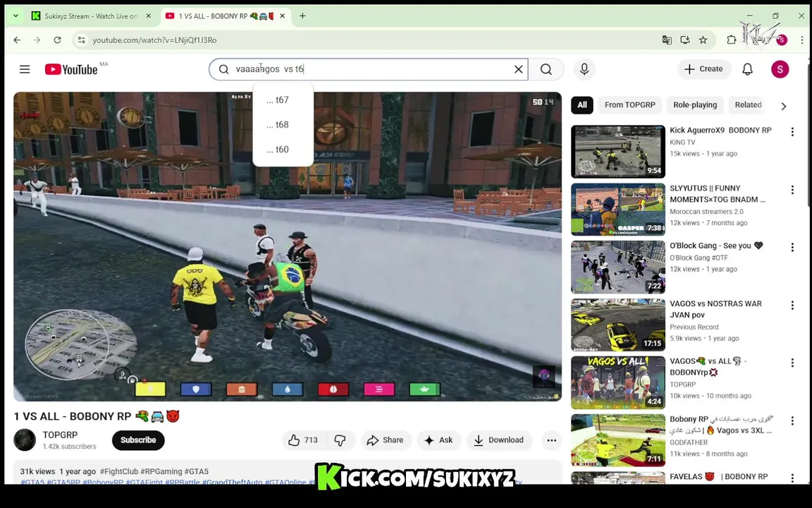Open O'Block Gang - See you thumbnail
Image resolution: width=812 pixels, height=508 pixels.
coord(617,267)
